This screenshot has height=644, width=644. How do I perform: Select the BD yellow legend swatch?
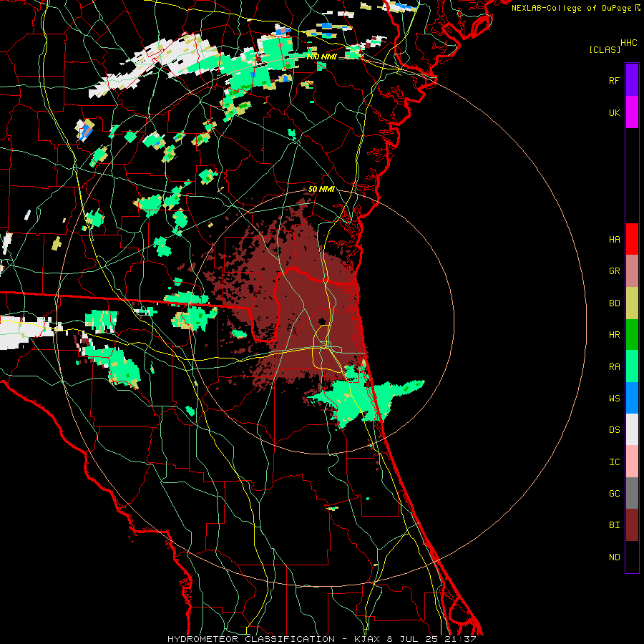pos(632,303)
